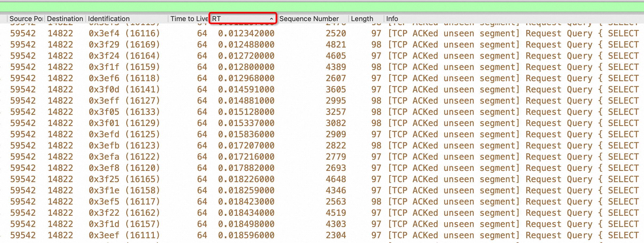Click sequence number 2909
The height and width of the screenshot is (243, 644).
(336, 134)
